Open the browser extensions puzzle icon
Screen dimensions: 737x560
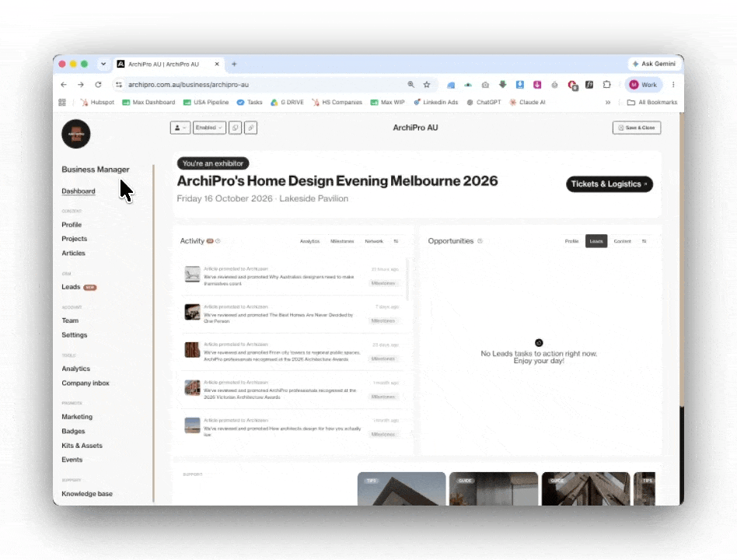click(607, 85)
